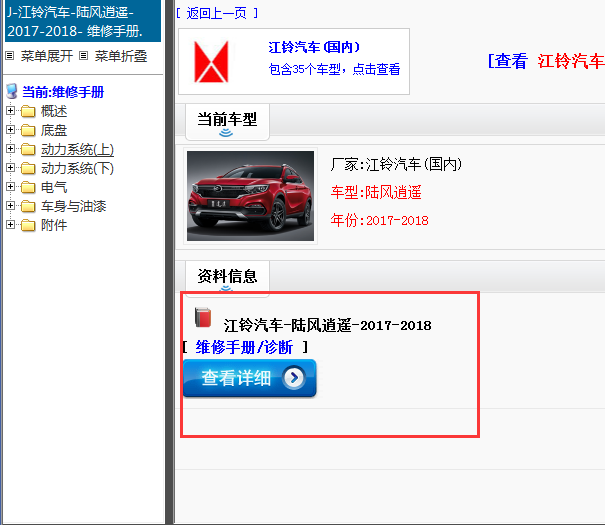Click the 概述 folder icon
Screen dimensions: 605x525
tap(28, 111)
